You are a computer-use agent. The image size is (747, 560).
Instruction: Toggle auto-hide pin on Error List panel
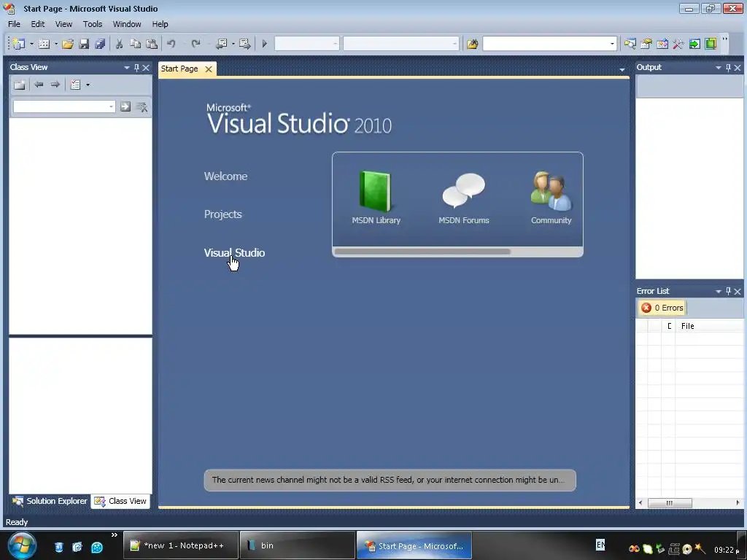(728, 291)
